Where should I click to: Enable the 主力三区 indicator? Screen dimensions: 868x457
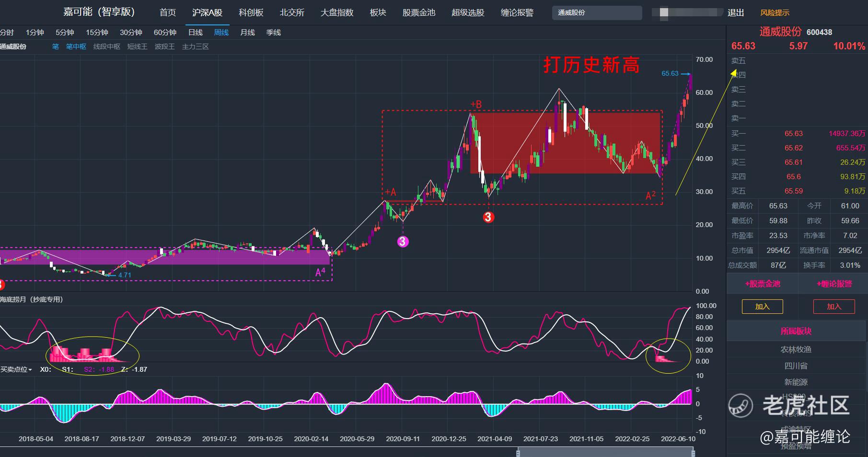pyautogui.click(x=196, y=47)
